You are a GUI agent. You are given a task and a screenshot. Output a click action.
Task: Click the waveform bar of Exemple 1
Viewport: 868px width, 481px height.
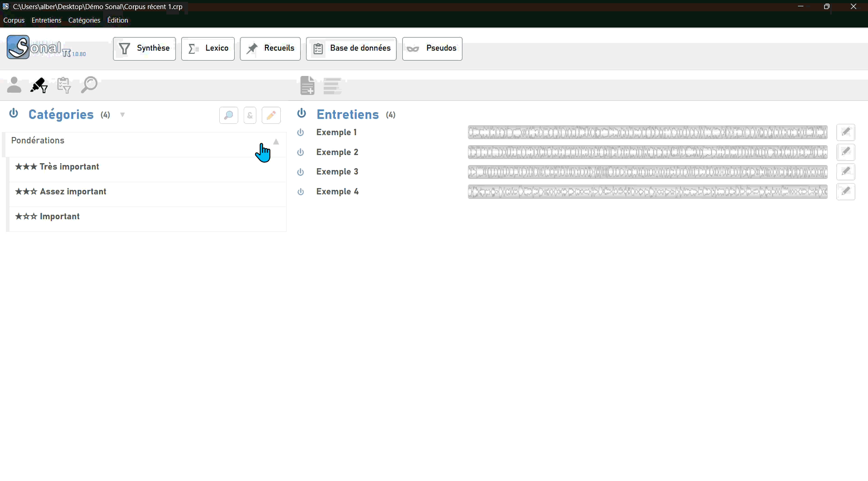[x=648, y=132]
